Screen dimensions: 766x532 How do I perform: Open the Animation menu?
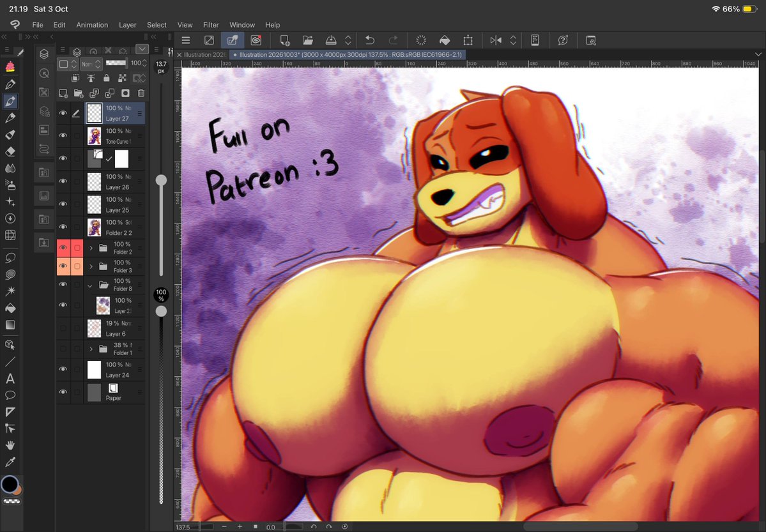92,25
